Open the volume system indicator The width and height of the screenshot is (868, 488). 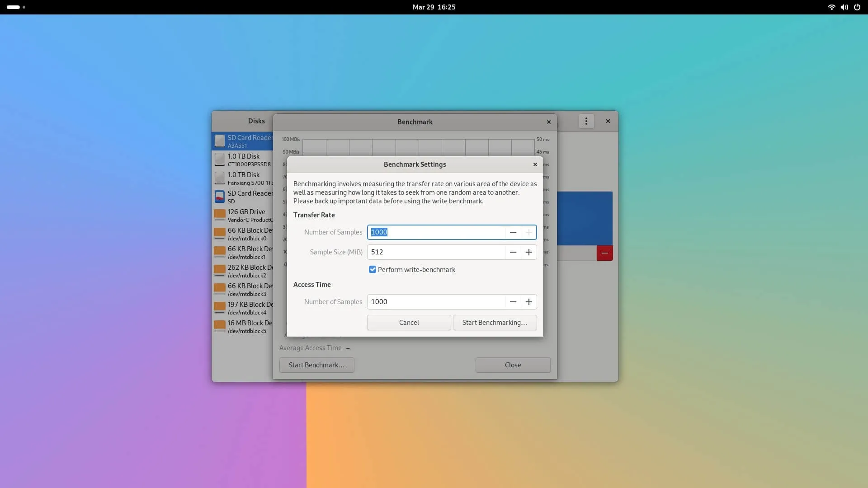[844, 7]
